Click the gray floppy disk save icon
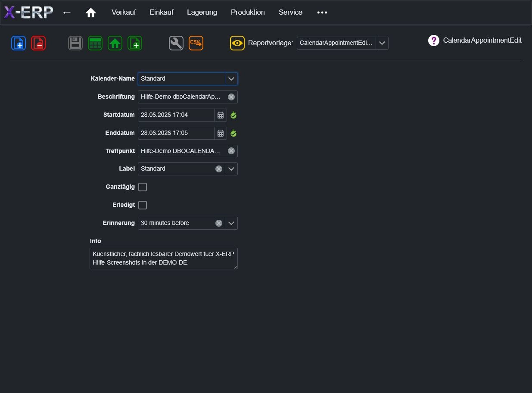 coord(75,43)
